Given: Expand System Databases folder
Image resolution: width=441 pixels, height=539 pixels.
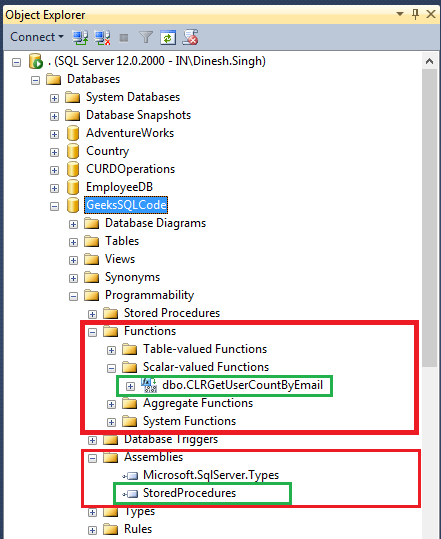Looking at the screenshot, I should click(x=54, y=98).
